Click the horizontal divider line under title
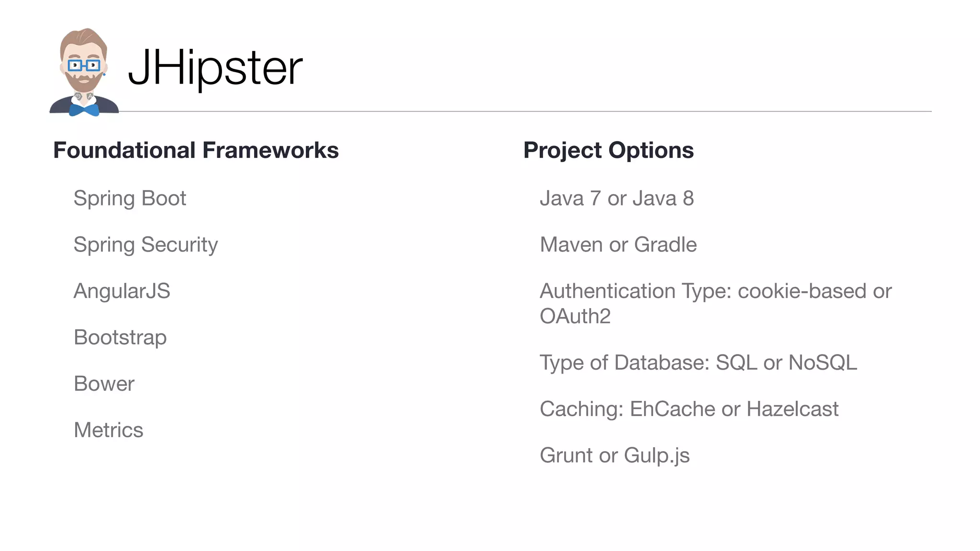Screen dimensions: 980x551 [x=526, y=111]
